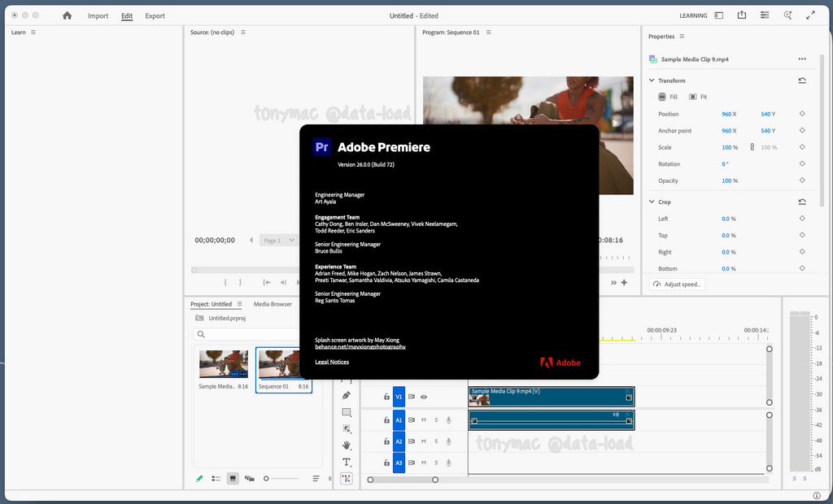Screen dimensions: 833x504
Task: Open the workspaces layout icon beside LEARNING
Action: tap(719, 15)
